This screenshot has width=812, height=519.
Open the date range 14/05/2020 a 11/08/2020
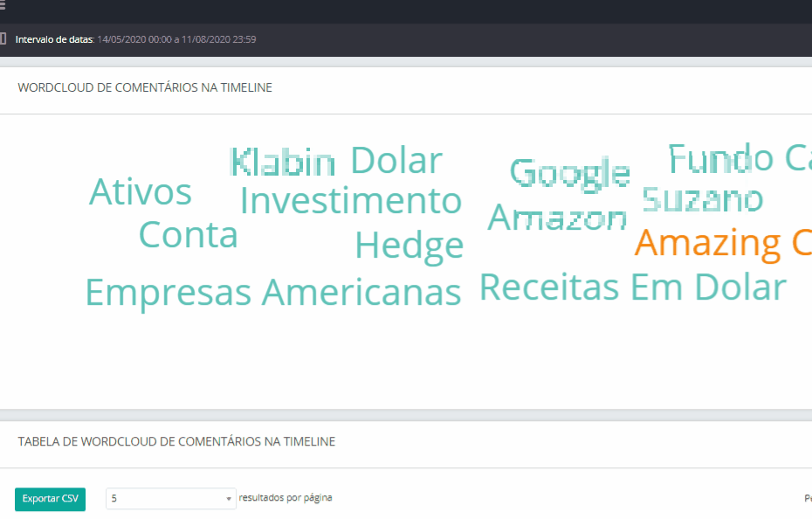click(x=176, y=39)
